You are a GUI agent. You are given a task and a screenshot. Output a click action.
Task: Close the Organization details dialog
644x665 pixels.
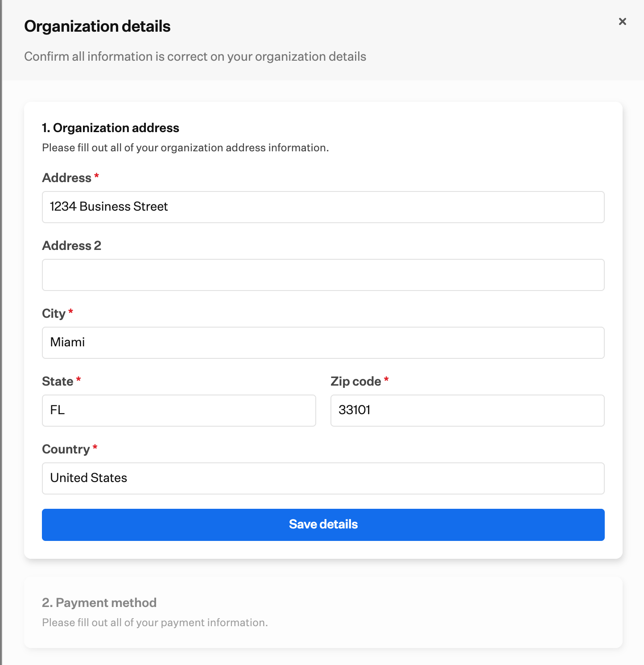623,21
